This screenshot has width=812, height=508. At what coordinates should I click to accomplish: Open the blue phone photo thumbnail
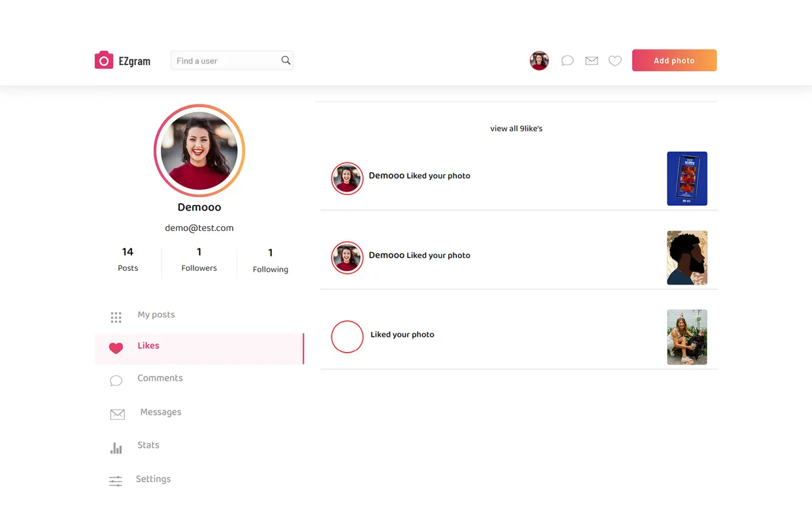tap(687, 179)
